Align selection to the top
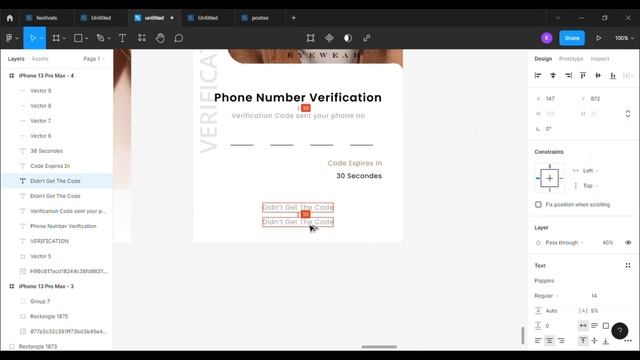 (x=583, y=76)
